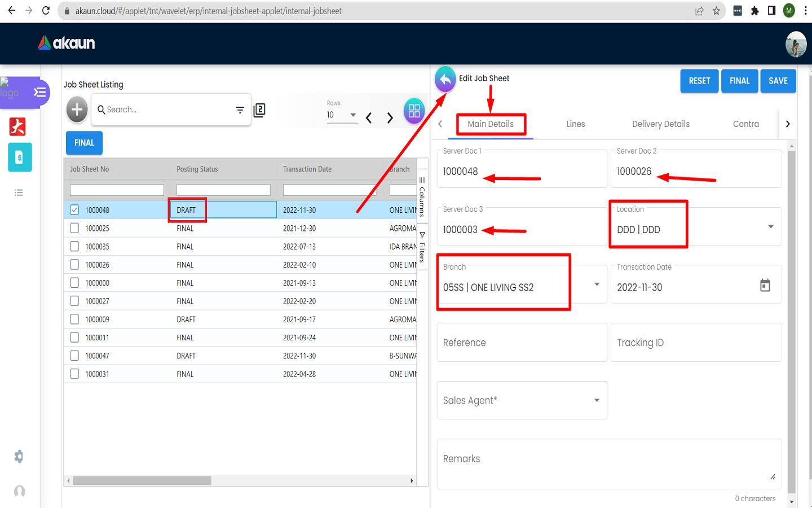Image resolution: width=812 pixels, height=508 pixels.
Task: Open the Delivery Details tab
Action: [660, 124]
